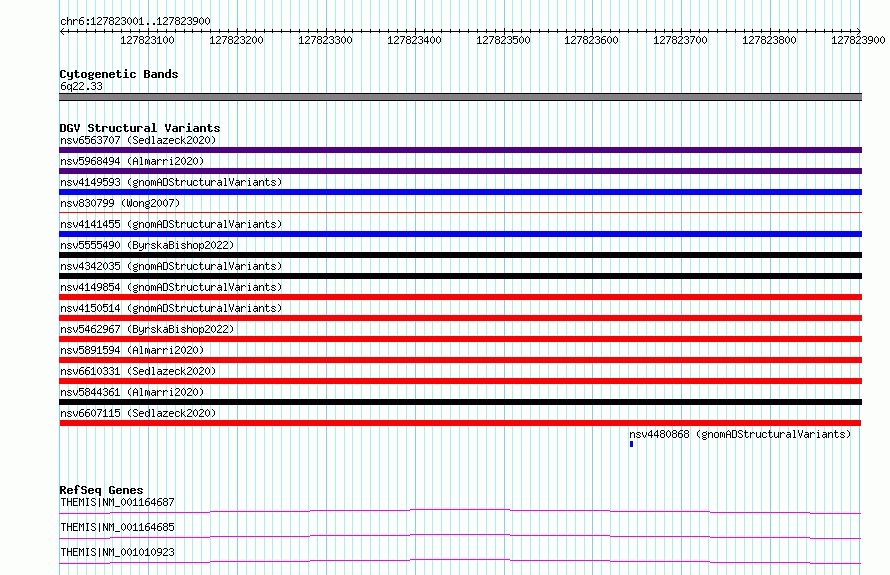This screenshot has height=575, width=890.
Task: Click the blue bar for nsv4141455
Action: pyautogui.click(x=460, y=234)
